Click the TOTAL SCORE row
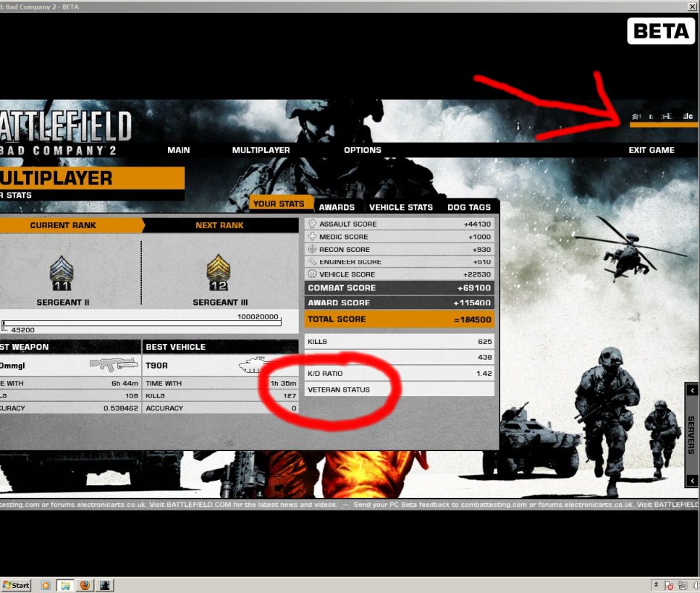This screenshot has height=593, width=700. tap(400, 319)
